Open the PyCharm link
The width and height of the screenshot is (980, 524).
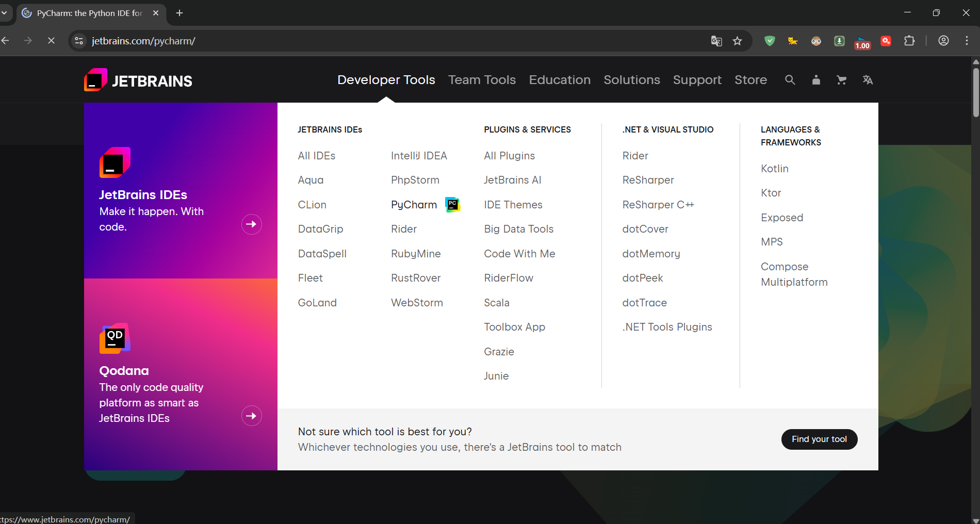point(414,205)
